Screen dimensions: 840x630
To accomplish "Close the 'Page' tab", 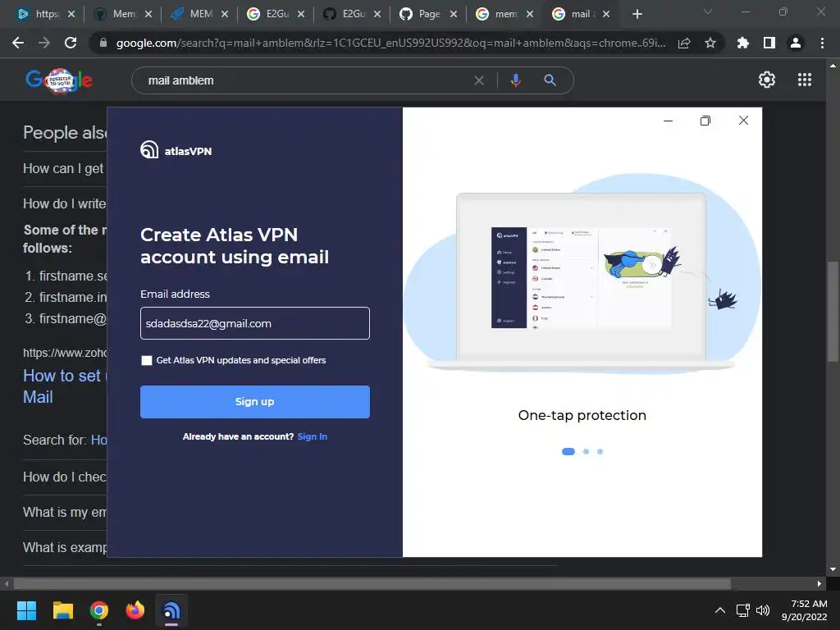I will [x=454, y=14].
